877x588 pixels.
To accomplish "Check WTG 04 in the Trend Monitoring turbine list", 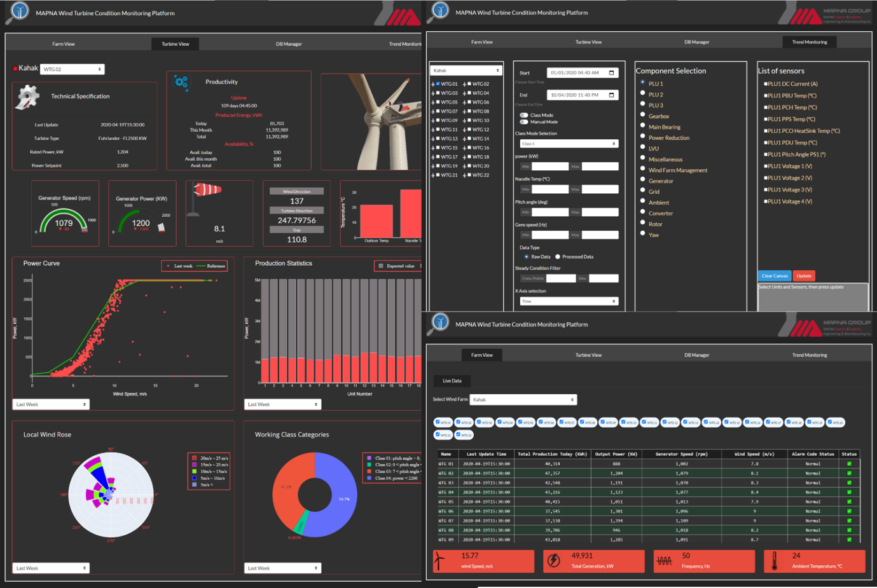I will click(x=469, y=93).
